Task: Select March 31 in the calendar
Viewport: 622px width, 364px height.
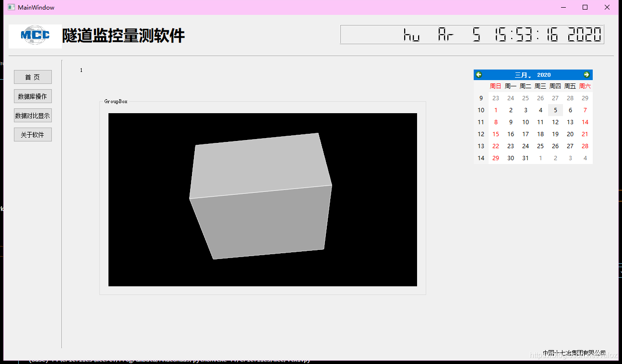Action: point(526,158)
